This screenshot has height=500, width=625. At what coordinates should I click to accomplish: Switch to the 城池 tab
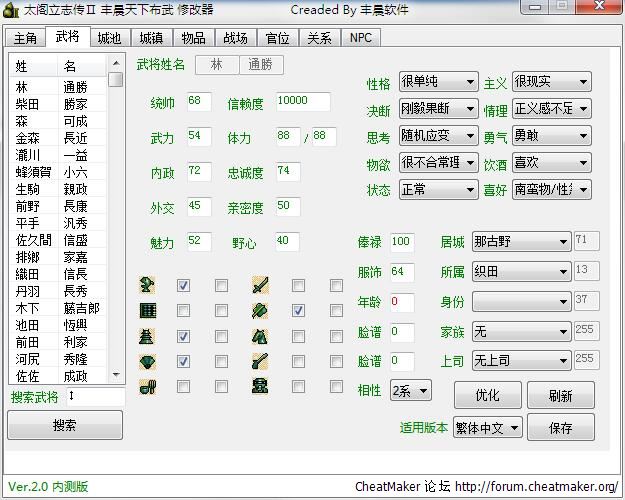pyautogui.click(x=109, y=38)
